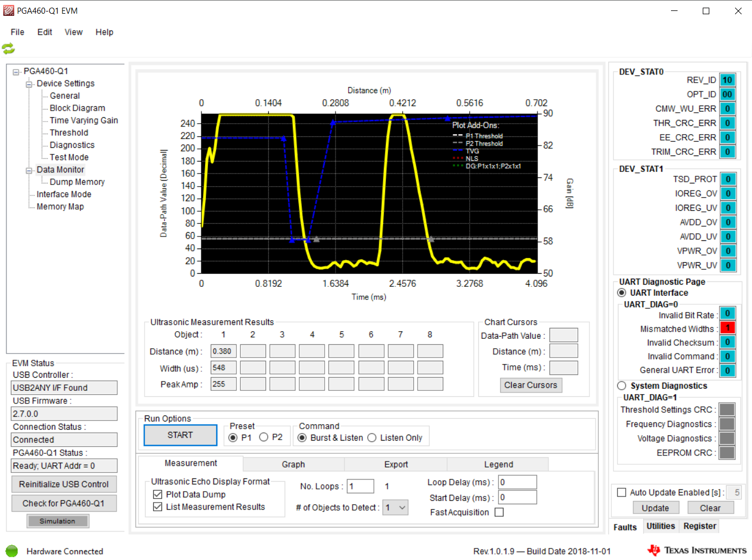Click the PGA460-Q1 EVM app icon

(x=9, y=10)
